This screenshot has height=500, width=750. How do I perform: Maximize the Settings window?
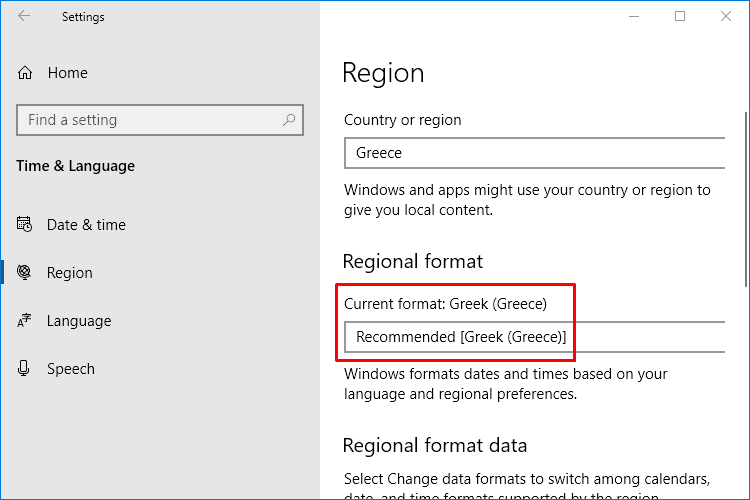click(x=680, y=16)
